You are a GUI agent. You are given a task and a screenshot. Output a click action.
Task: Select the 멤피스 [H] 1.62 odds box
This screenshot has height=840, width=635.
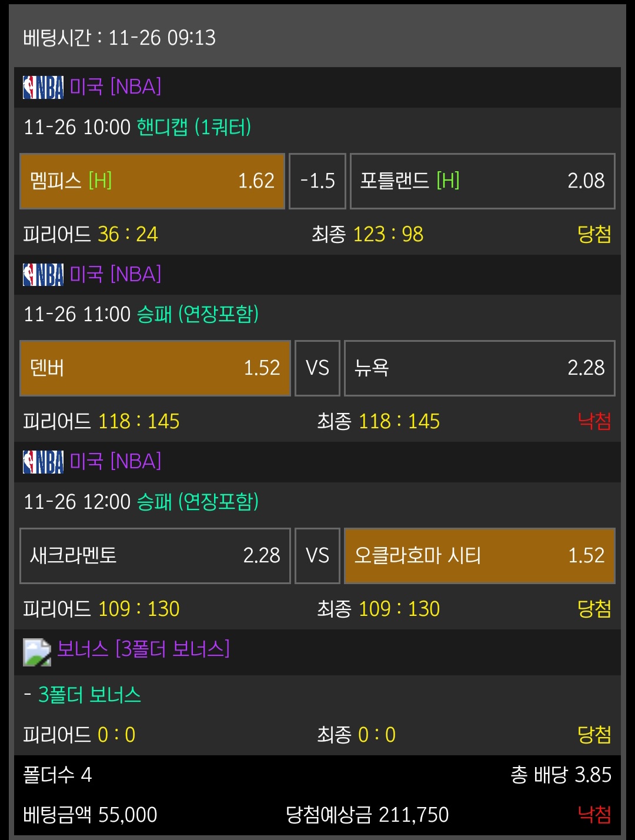pos(152,181)
